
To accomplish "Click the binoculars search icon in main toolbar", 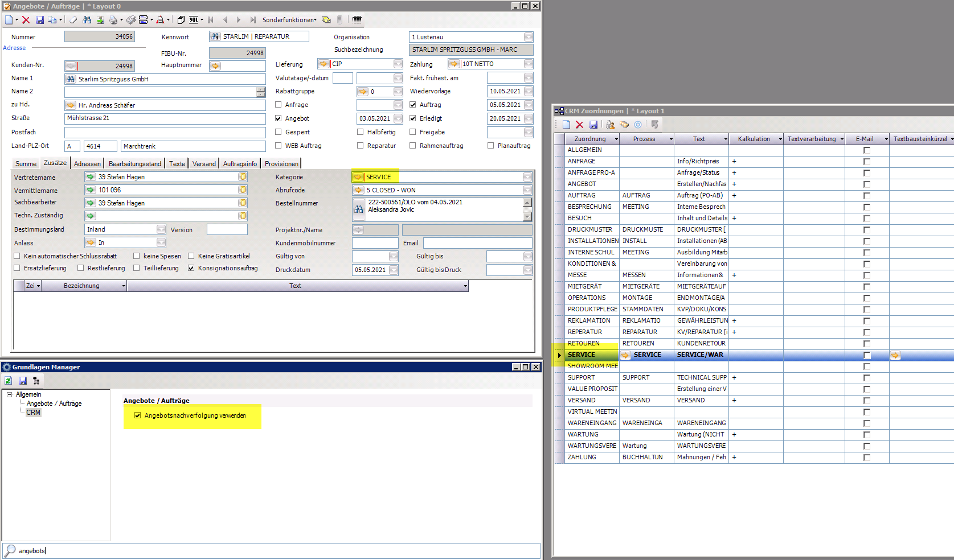I will pos(87,20).
